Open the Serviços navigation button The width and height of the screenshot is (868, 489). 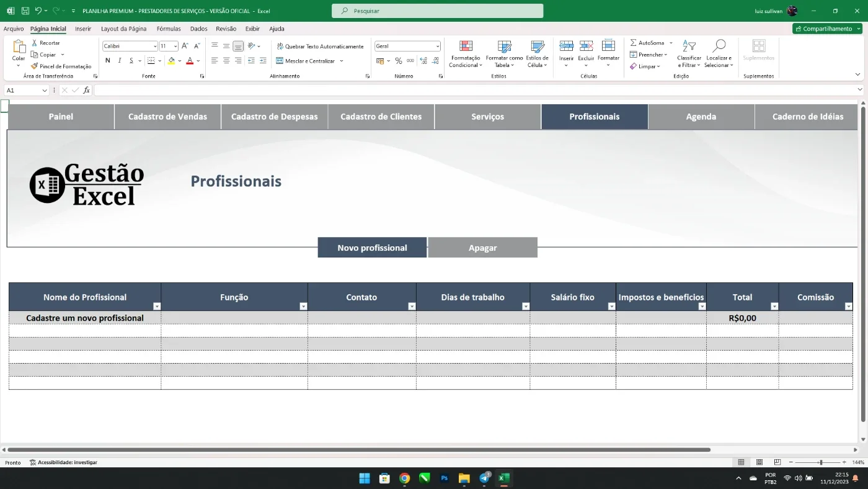click(487, 117)
